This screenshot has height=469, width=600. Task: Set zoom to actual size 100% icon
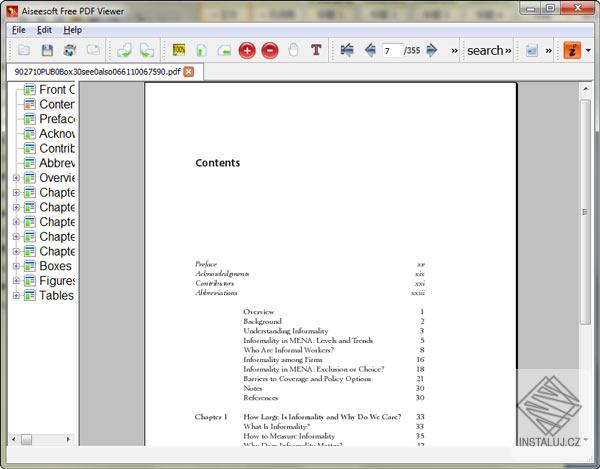(x=179, y=50)
